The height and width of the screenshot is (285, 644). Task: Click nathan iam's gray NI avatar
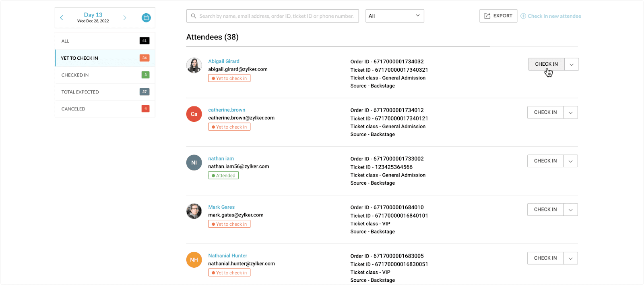coord(194,163)
